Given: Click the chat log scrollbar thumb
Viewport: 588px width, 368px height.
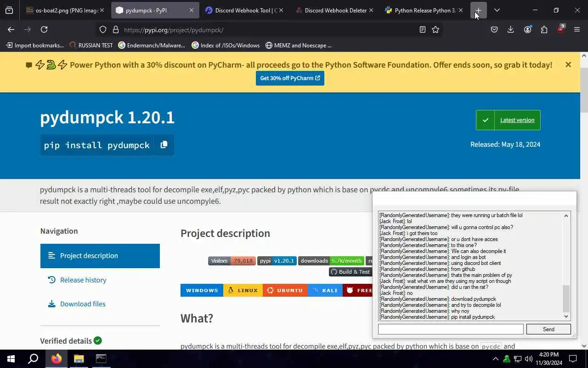Looking at the screenshot, I should tap(566, 299).
